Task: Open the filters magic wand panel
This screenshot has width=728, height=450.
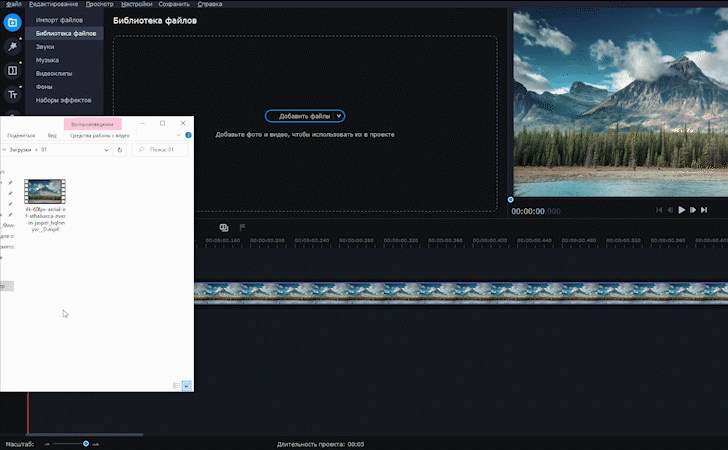Action: (13, 46)
